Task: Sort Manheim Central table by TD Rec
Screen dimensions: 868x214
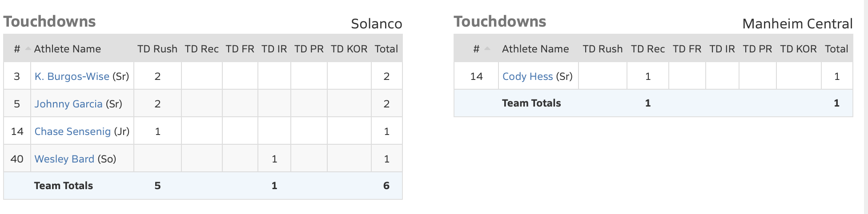Action: point(647,49)
